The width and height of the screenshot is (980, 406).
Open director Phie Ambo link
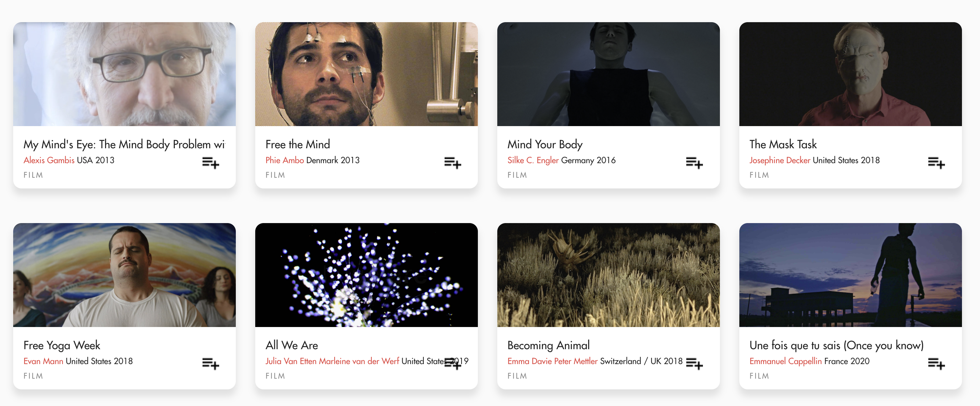click(285, 160)
